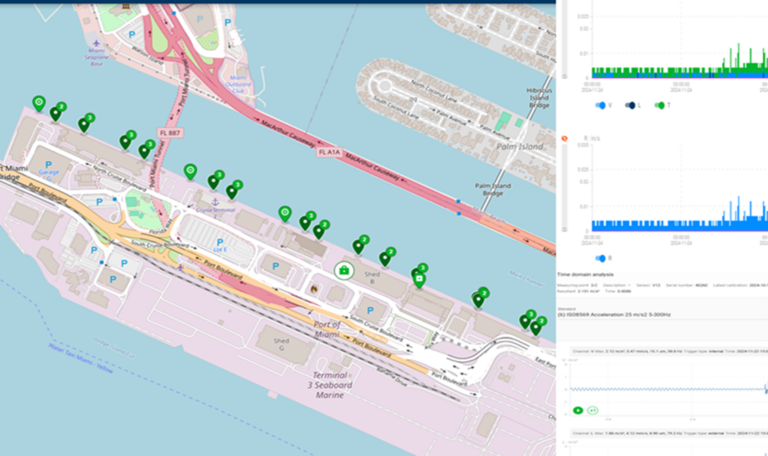
Task: Toggle the R series in the lower legend
Action: coord(602,258)
